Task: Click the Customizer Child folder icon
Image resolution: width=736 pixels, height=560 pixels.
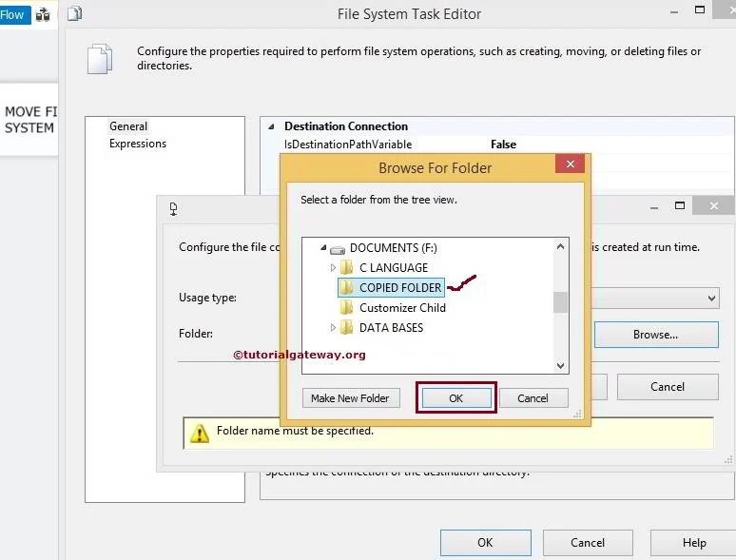Action: coord(346,307)
